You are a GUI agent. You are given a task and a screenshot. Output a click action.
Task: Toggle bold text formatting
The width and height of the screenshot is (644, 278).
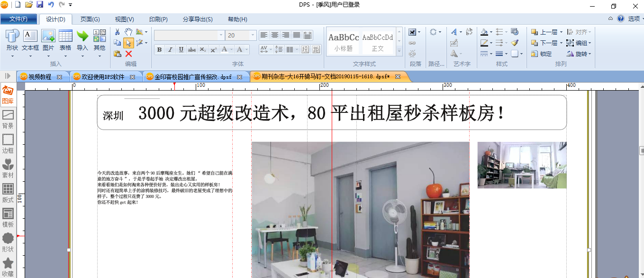(159, 50)
